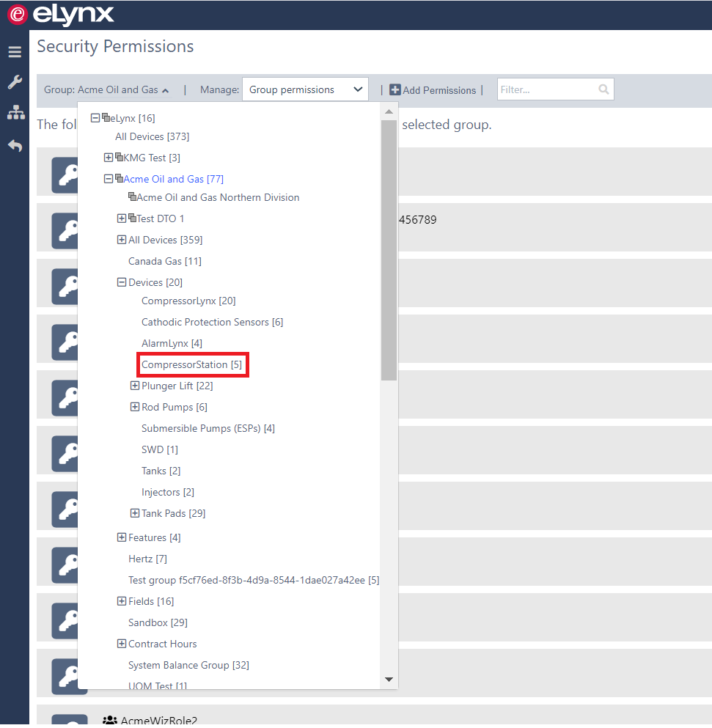Screen dimensions: 712x728
Task: Click scroll up arrow in group tree
Action: (389, 111)
